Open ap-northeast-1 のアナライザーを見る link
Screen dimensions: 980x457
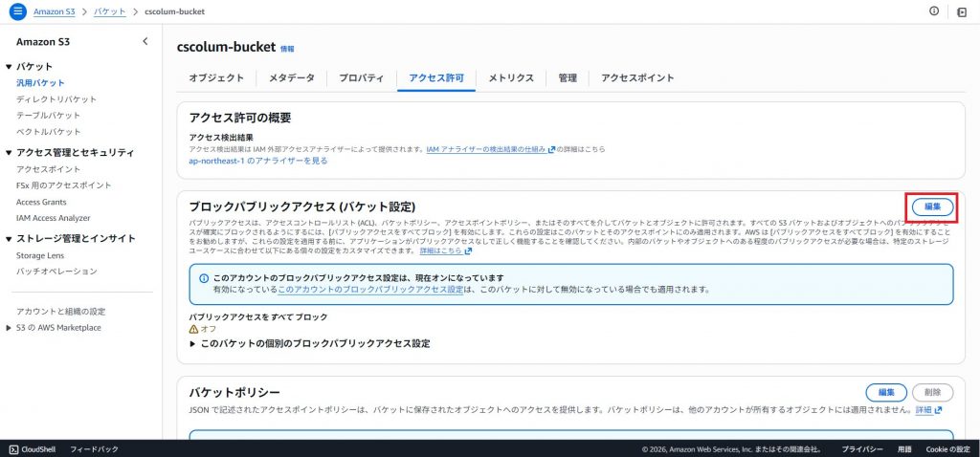(258, 161)
